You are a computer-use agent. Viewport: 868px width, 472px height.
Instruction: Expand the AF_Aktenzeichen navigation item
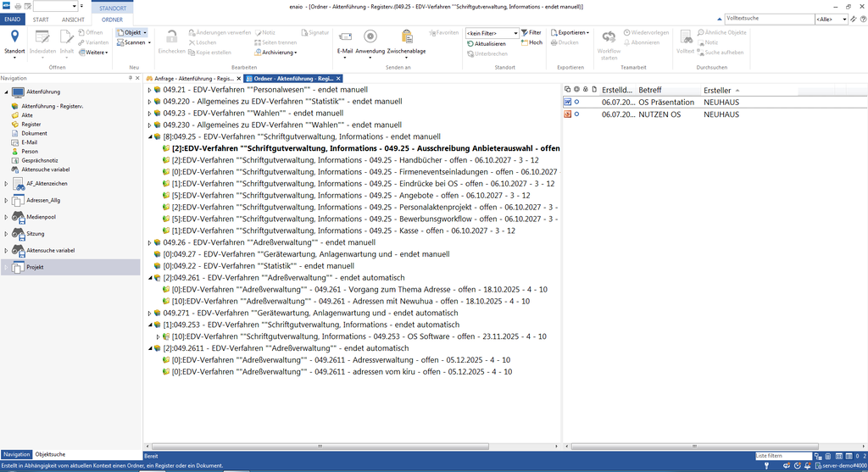pos(5,182)
